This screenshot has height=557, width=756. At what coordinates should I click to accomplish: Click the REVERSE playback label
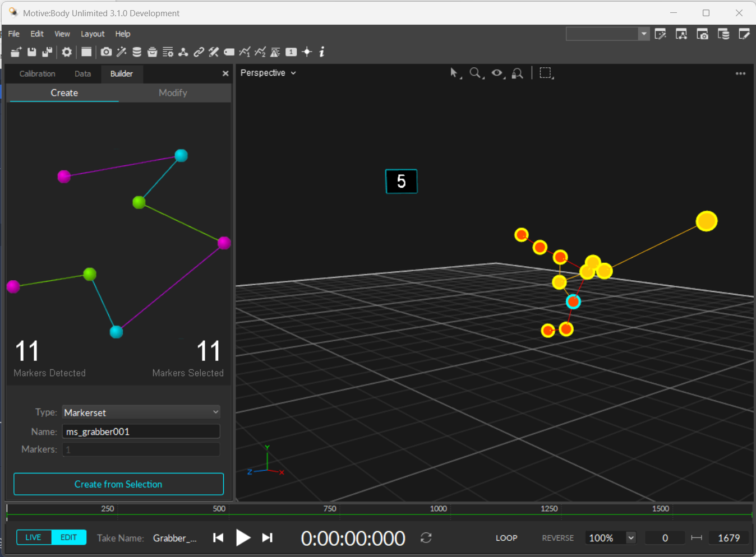(x=557, y=537)
